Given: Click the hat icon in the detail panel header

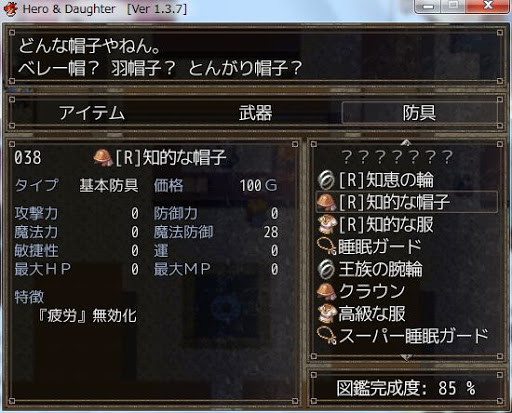Looking at the screenshot, I should point(103,158).
